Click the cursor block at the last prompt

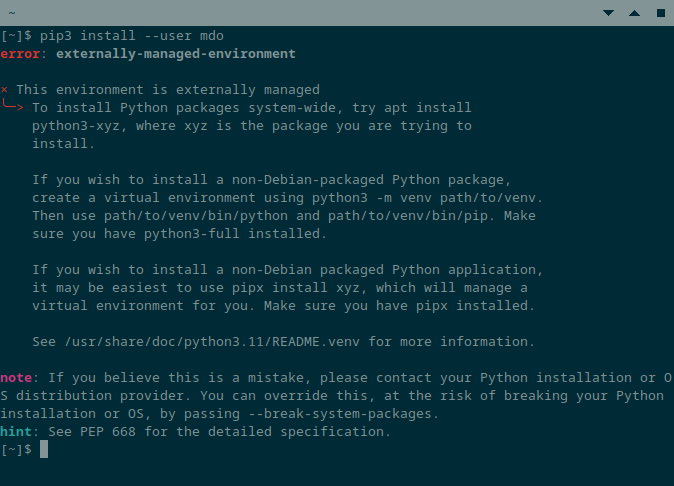coord(44,449)
